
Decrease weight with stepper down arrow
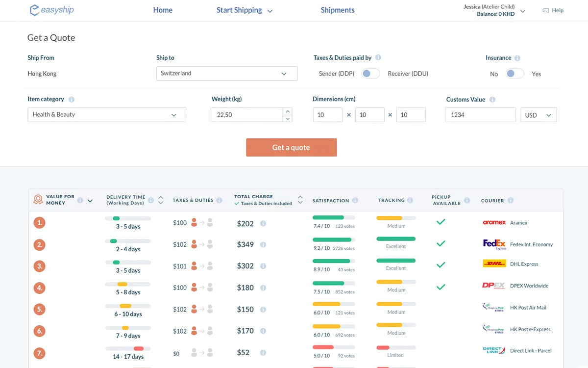pos(288,118)
